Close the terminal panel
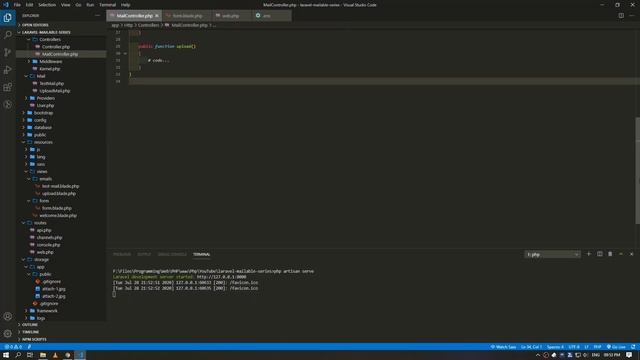Screen dimensions: 640x360 click(631, 254)
